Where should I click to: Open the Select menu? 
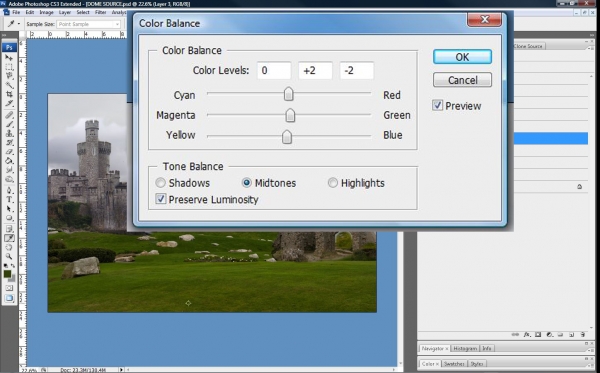[83, 12]
